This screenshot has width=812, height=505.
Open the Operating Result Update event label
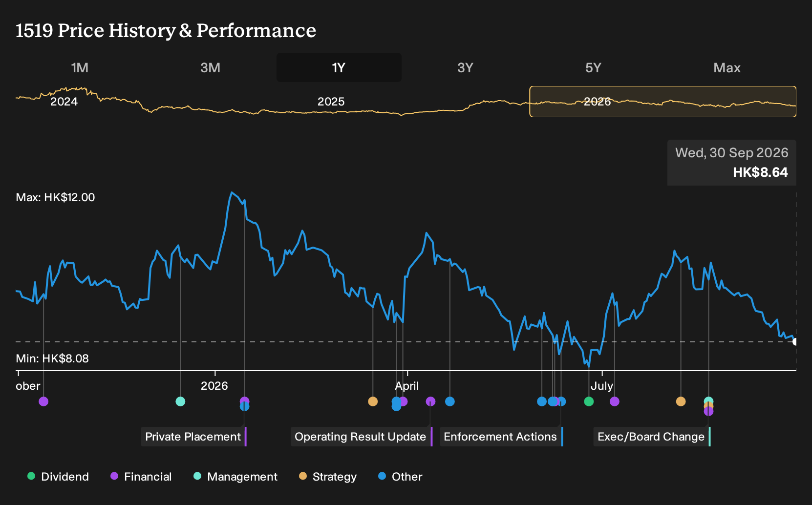(361, 437)
